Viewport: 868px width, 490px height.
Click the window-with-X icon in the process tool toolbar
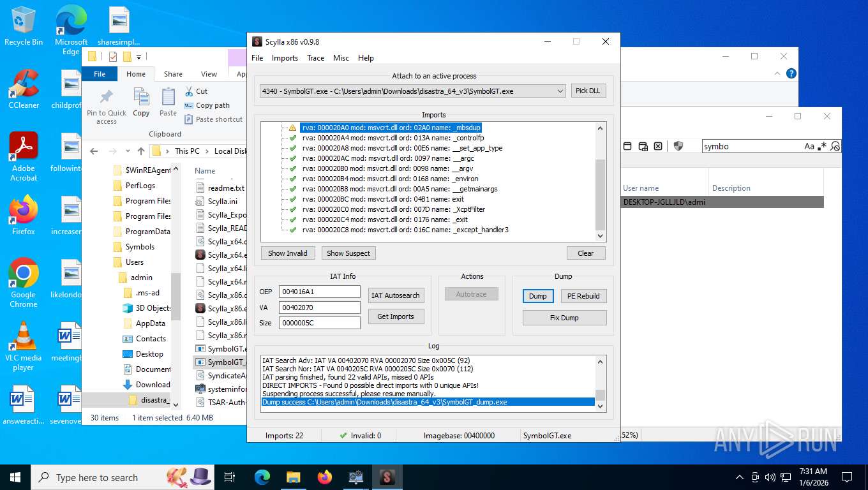[x=659, y=146]
